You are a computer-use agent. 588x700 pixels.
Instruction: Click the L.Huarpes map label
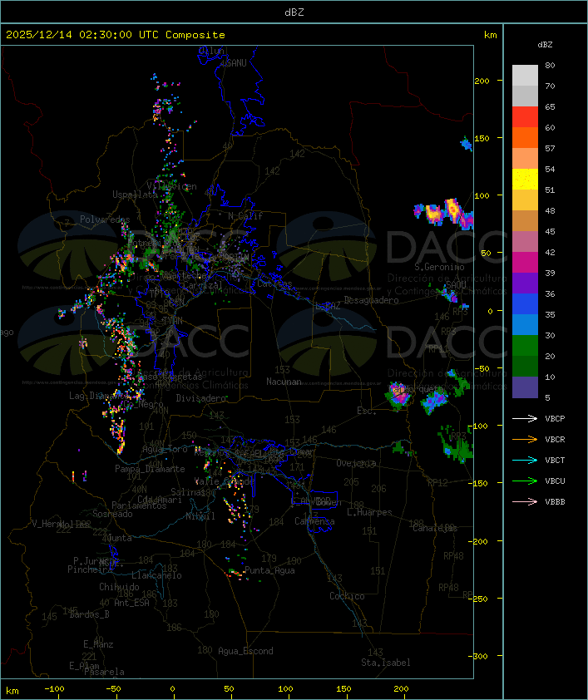click(x=369, y=512)
